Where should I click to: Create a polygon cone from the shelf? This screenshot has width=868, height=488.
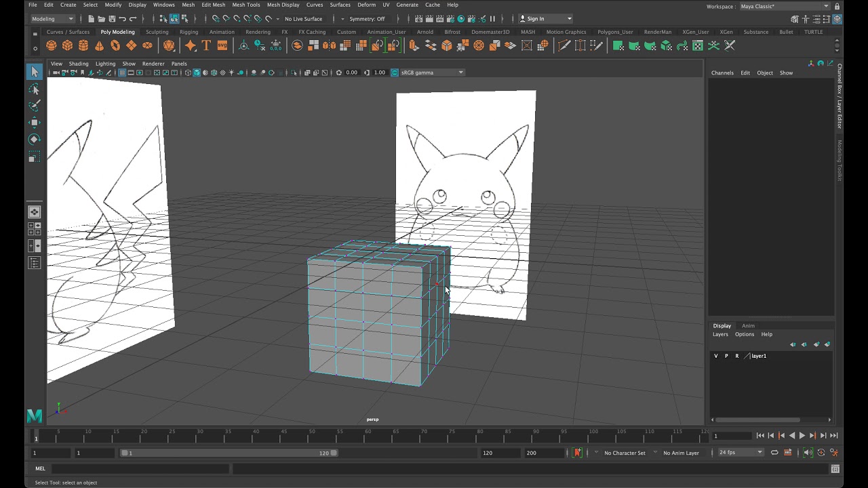(x=99, y=45)
